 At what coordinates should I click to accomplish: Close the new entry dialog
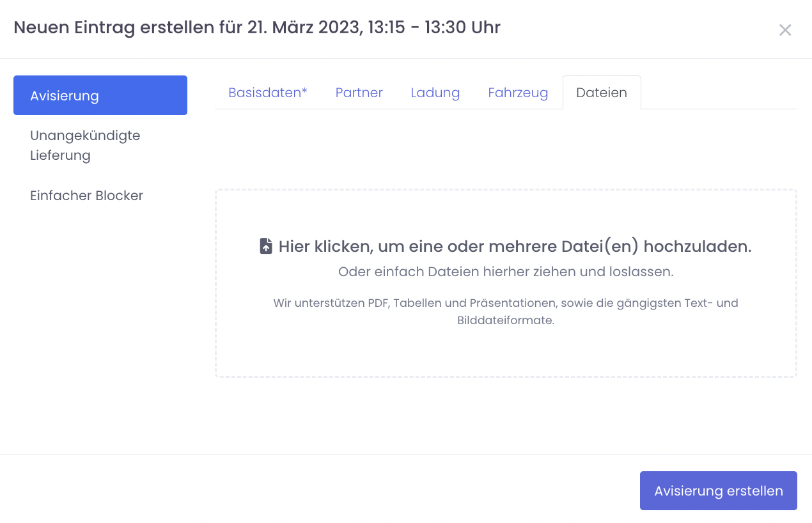coord(785,30)
